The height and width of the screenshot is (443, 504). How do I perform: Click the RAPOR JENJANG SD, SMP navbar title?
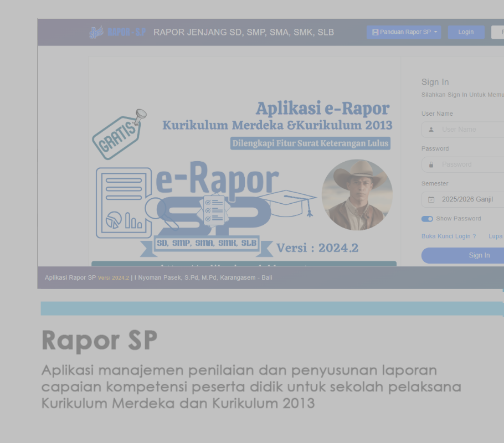point(244,32)
